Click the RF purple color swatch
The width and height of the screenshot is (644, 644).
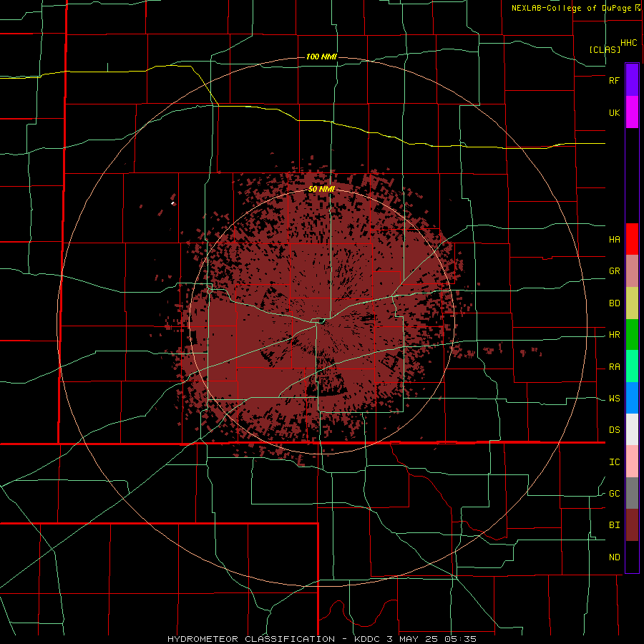click(632, 80)
